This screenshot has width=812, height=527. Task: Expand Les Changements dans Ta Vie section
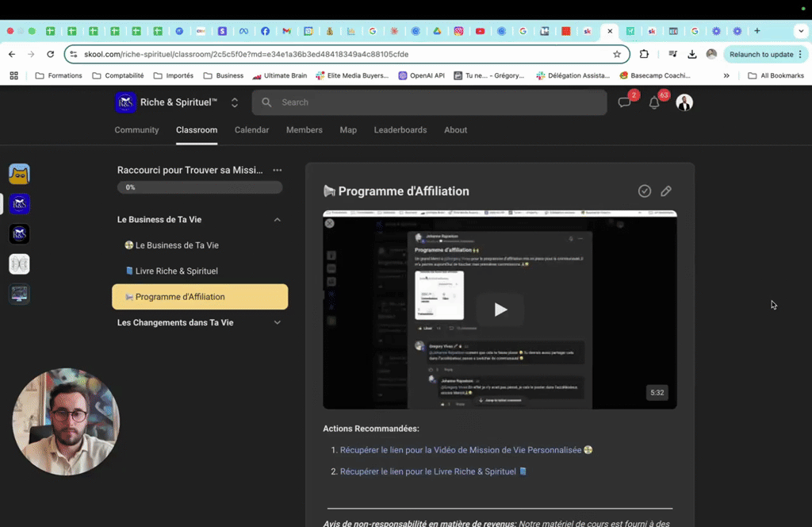[x=277, y=322]
